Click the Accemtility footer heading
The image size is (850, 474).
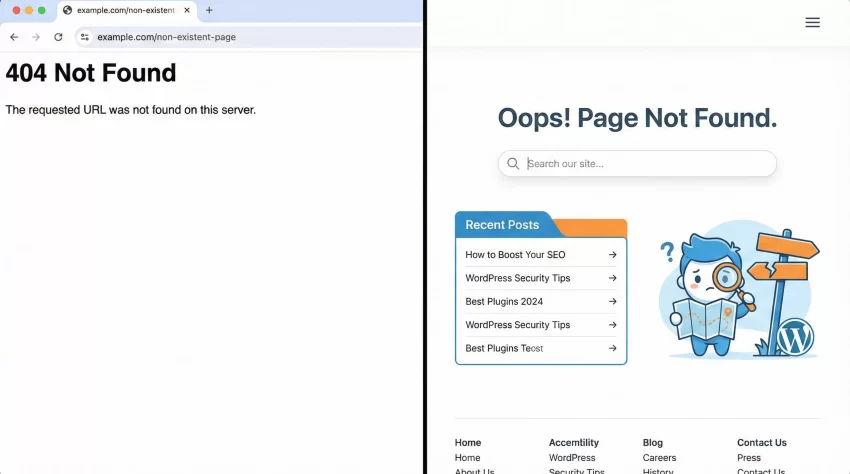(x=574, y=443)
